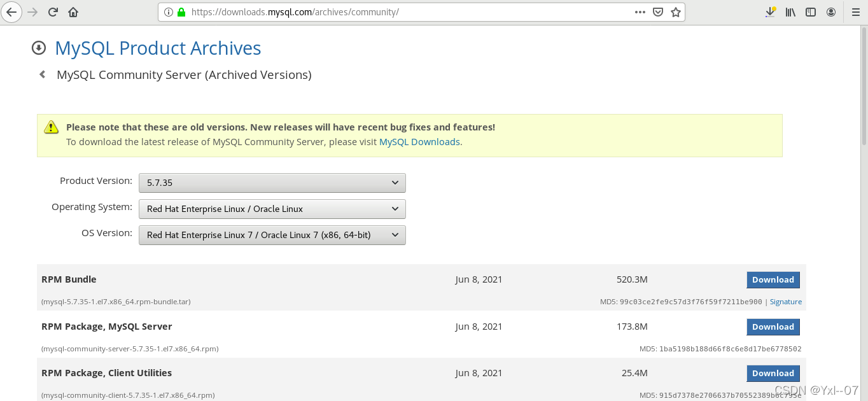The width and height of the screenshot is (868, 401).
Task: Download RPM Package, Client Utilities
Action: 773,373
